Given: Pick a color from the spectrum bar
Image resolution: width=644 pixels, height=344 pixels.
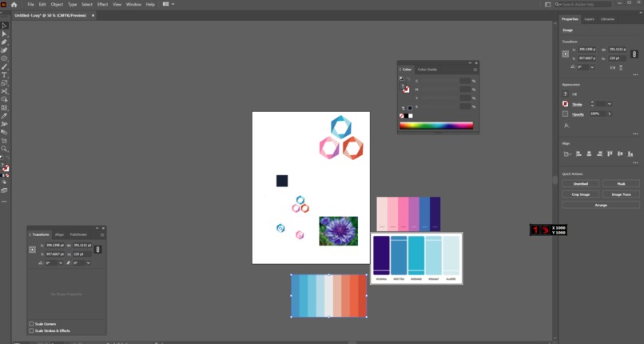Looking at the screenshot, I should [x=436, y=126].
